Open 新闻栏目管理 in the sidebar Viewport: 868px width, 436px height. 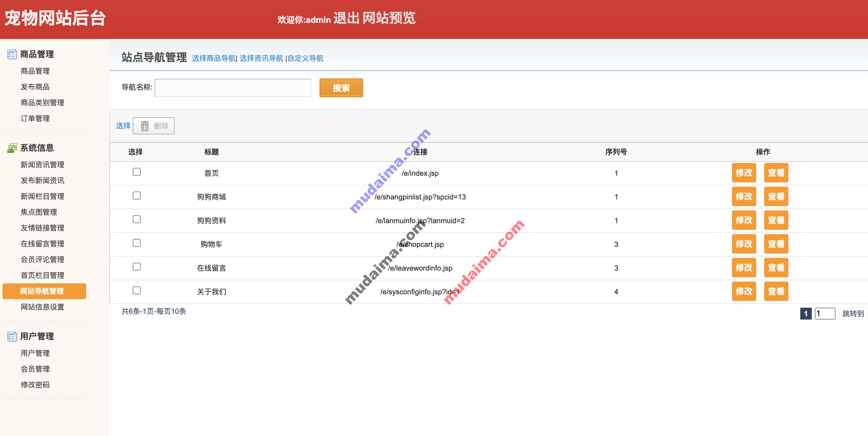[x=43, y=196]
